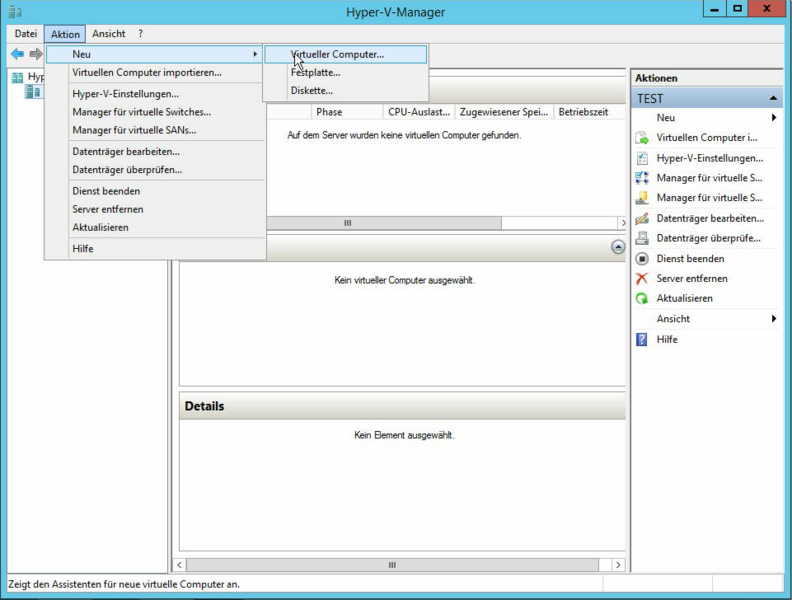Image resolution: width=792 pixels, height=600 pixels.
Task: Click the Aktionen pane header
Action: click(x=707, y=78)
